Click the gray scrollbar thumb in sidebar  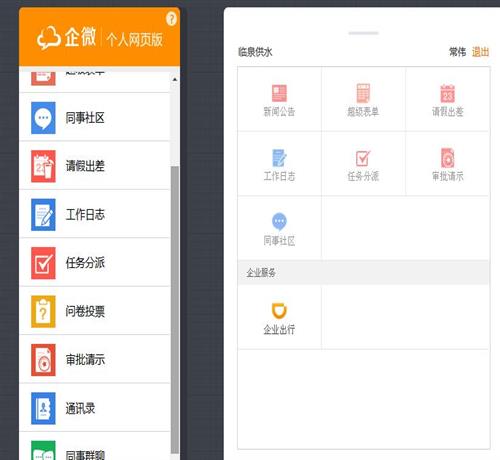(175, 310)
